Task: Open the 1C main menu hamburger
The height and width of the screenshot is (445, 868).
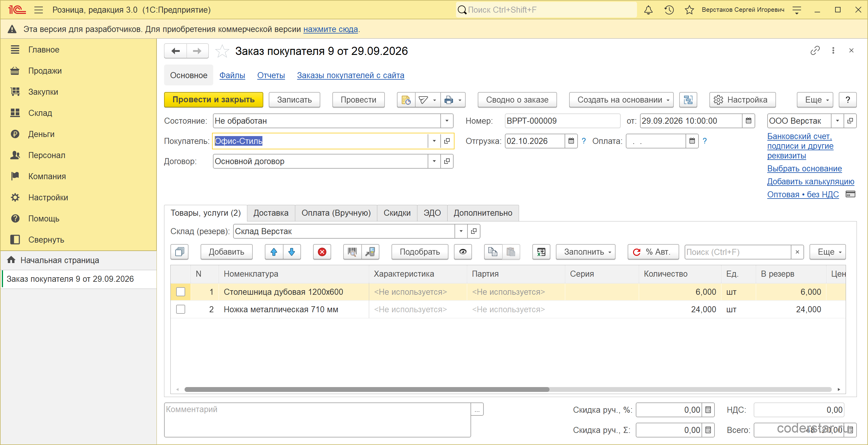Action: 39,10
